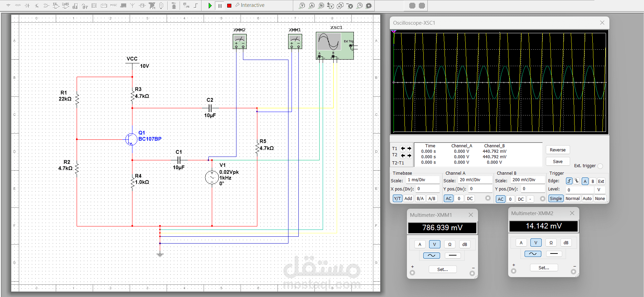Pause the running simulation
The image size is (644, 297).
[x=220, y=5]
